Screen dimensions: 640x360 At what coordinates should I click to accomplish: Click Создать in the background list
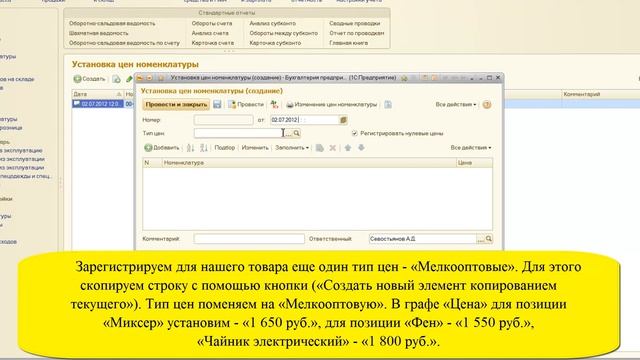pos(89,79)
